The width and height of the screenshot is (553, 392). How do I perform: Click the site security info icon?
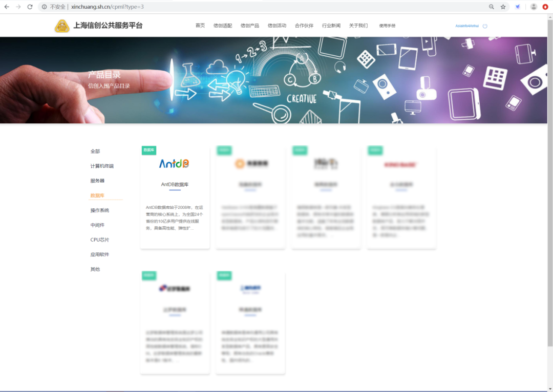coord(45,7)
